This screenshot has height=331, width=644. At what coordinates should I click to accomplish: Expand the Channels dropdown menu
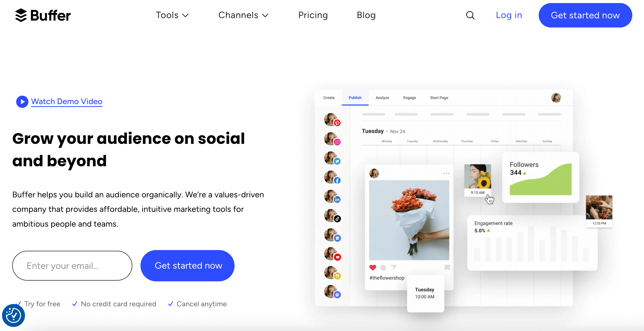tap(243, 15)
